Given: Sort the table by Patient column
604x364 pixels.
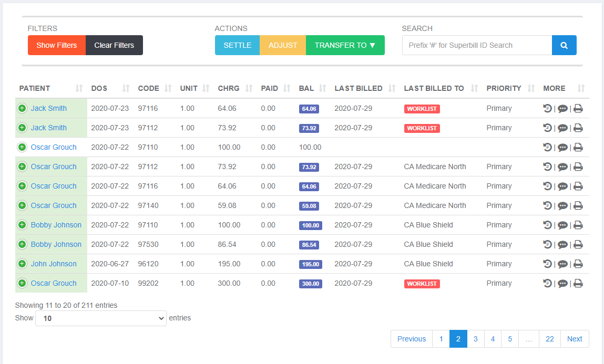Looking at the screenshot, I should click(51, 88).
